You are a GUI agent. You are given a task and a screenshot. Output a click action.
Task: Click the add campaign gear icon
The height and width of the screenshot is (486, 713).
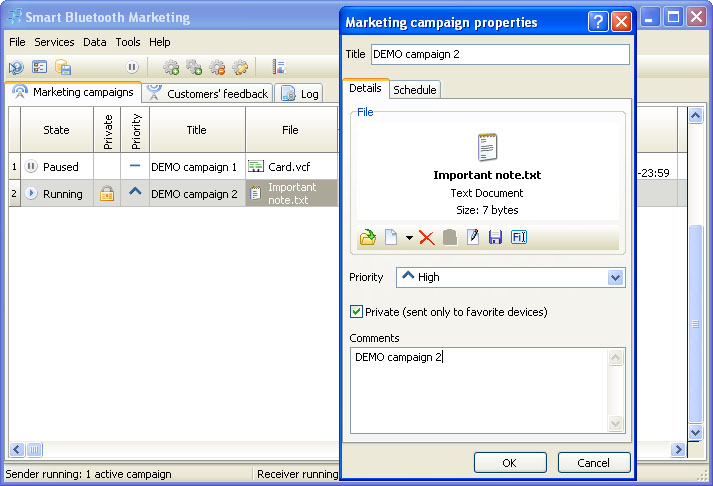[x=171, y=68]
